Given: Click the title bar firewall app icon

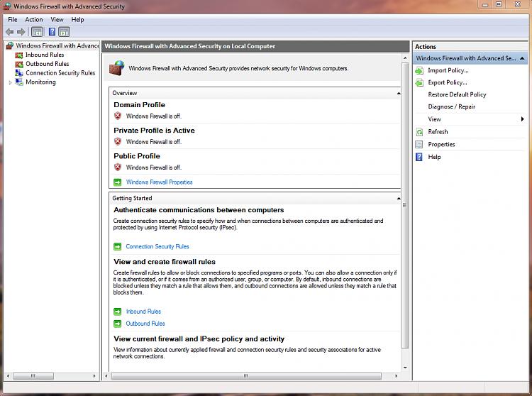Looking at the screenshot, I should [7, 6].
